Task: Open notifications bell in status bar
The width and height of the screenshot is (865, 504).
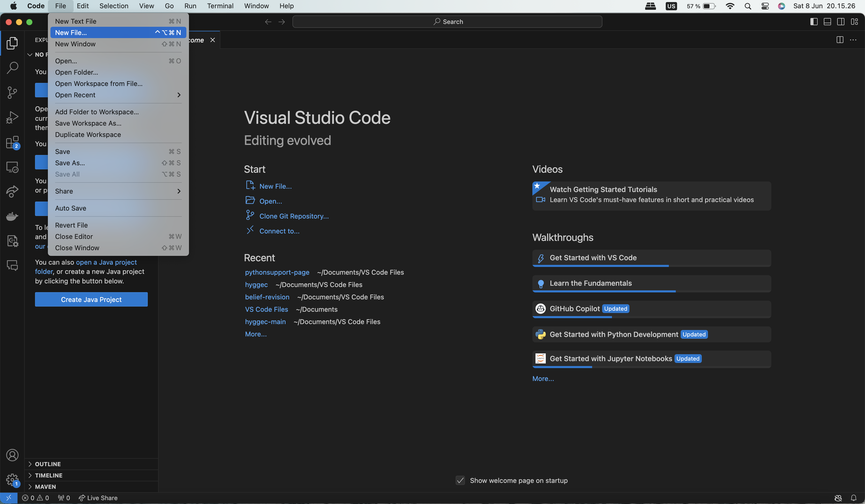Action: pyautogui.click(x=854, y=498)
